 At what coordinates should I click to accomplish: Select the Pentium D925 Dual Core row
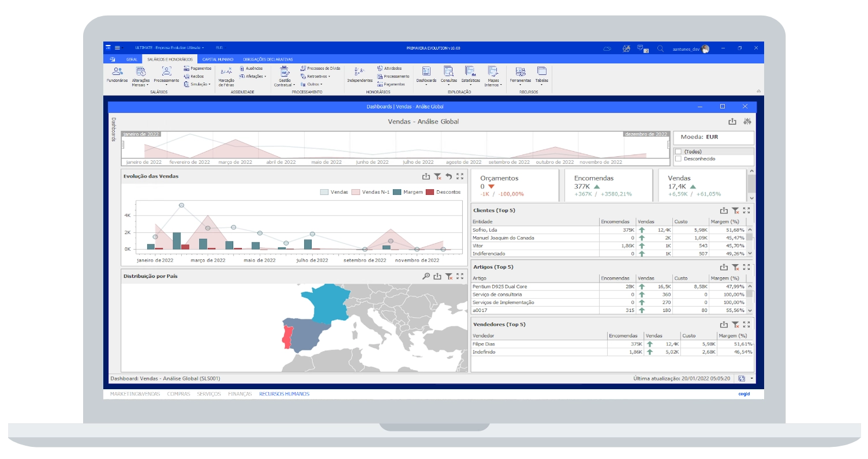coord(608,286)
